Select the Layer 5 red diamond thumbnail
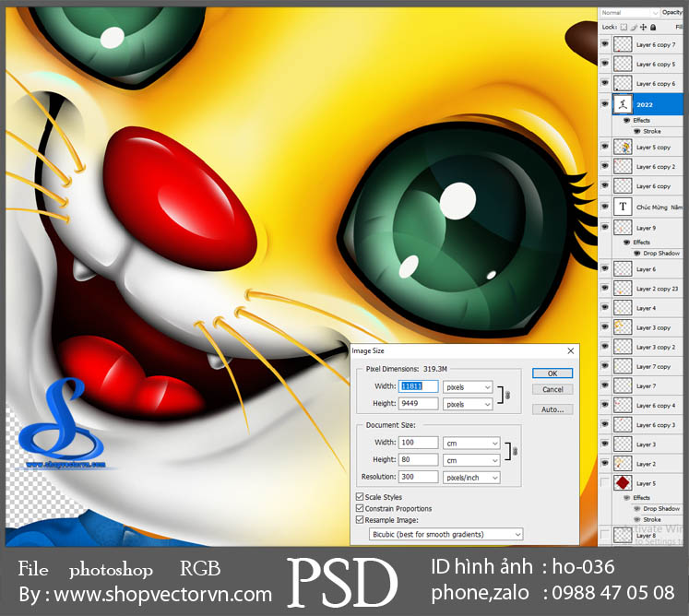689x616 pixels. 623,483
